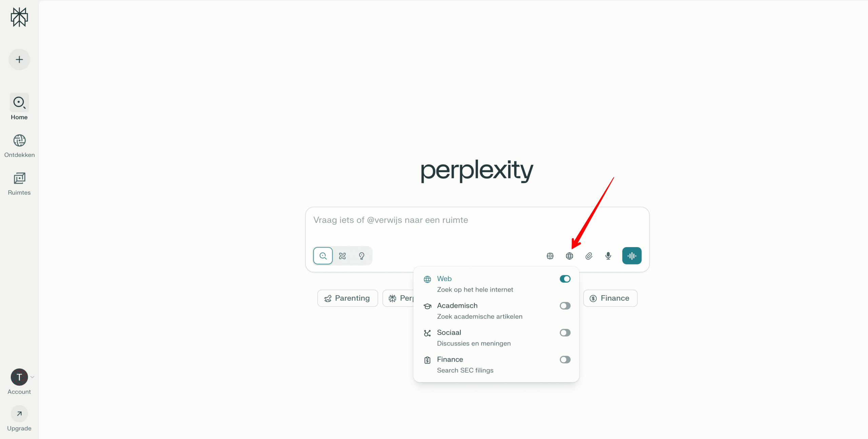Start voice mode with teal waveform button
Viewport: 868px width, 439px height.
tap(632, 256)
